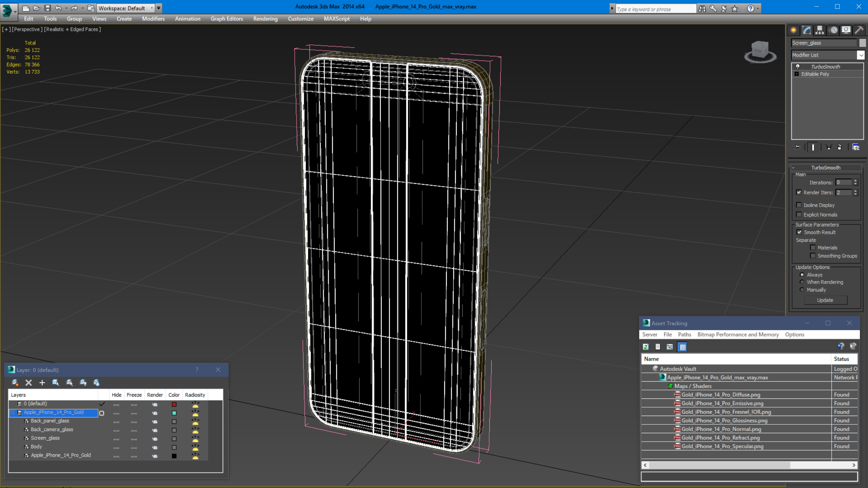Undo the last action with the Undo arrow

[x=58, y=8]
